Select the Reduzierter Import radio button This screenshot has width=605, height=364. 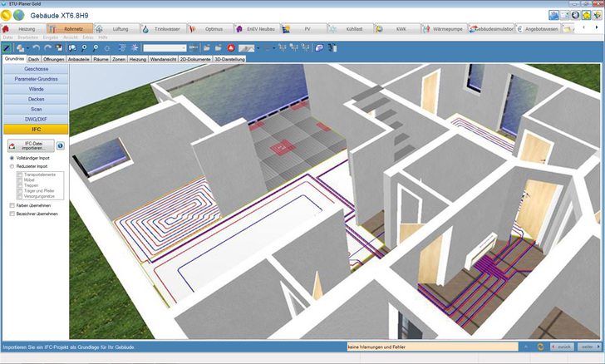tap(12, 166)
